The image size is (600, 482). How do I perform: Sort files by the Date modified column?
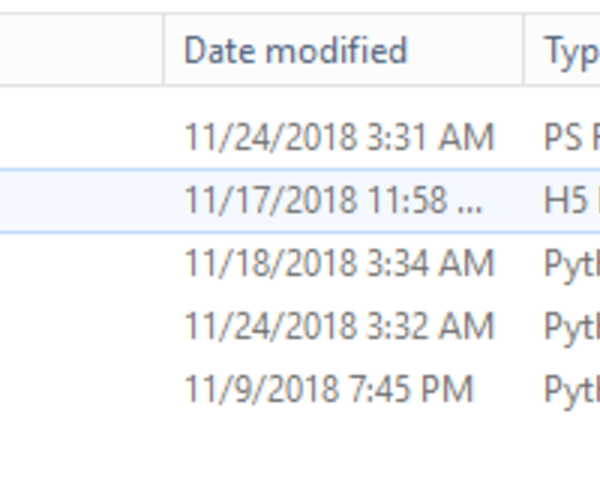coord(295,50)
